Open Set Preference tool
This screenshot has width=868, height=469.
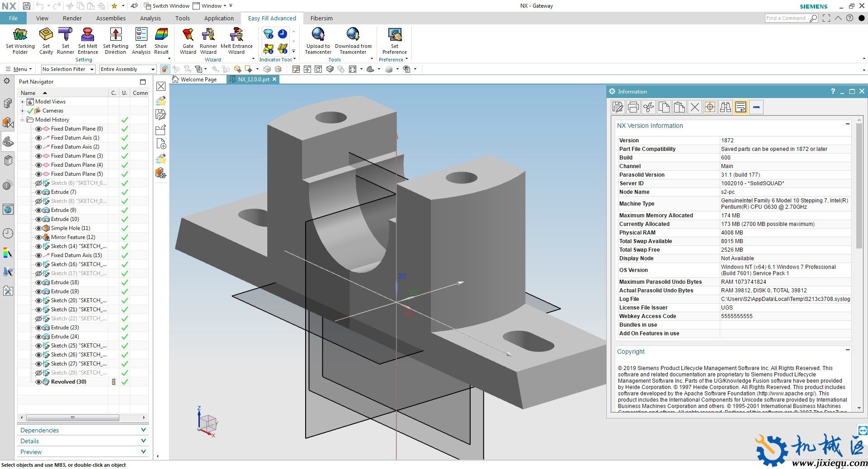point(395,41)
